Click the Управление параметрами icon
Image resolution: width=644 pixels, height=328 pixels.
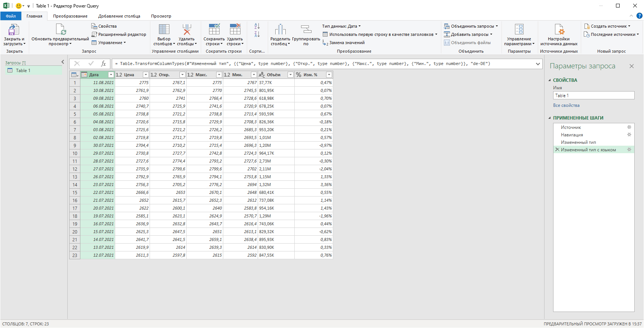point(519,30)
